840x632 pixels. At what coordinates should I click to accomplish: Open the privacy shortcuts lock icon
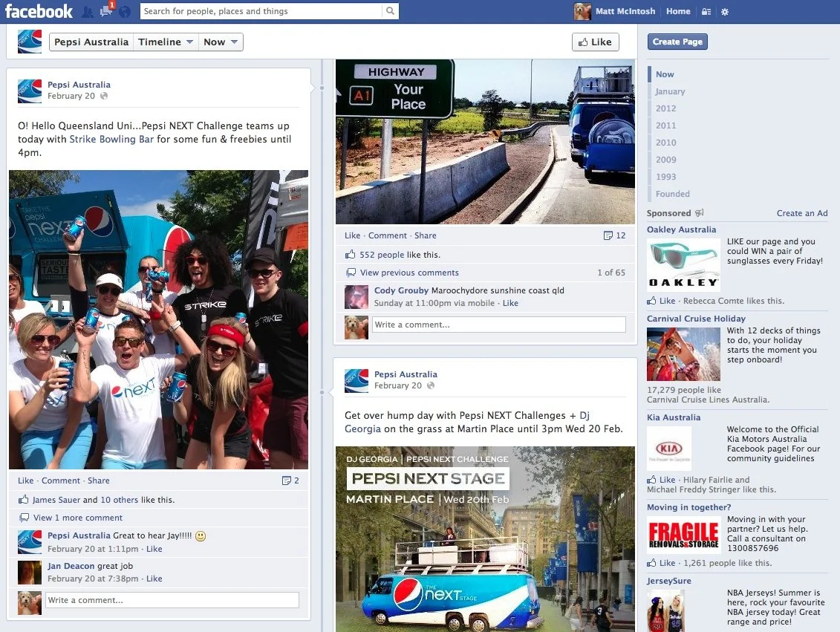click(x=706, y=11)
